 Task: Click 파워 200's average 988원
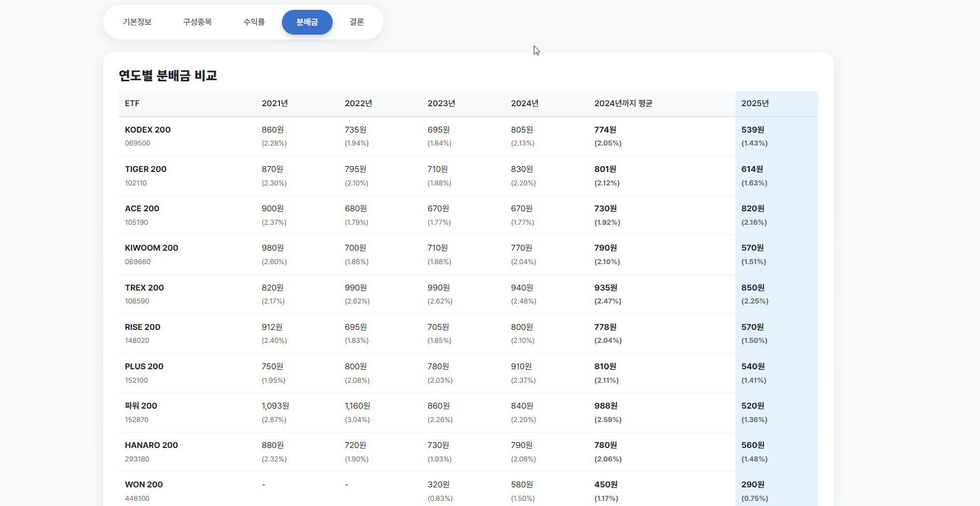(606, 406)
